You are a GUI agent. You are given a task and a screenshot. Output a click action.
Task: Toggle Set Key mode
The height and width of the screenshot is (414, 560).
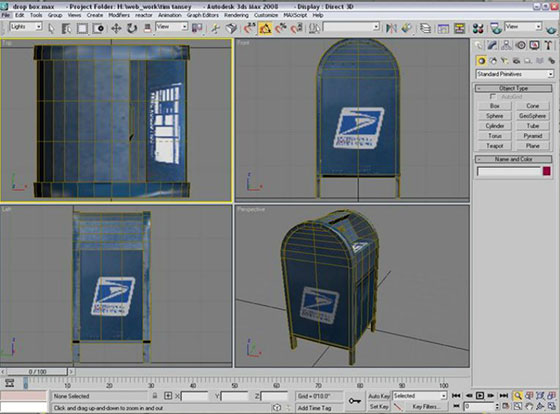click(379, 406)
